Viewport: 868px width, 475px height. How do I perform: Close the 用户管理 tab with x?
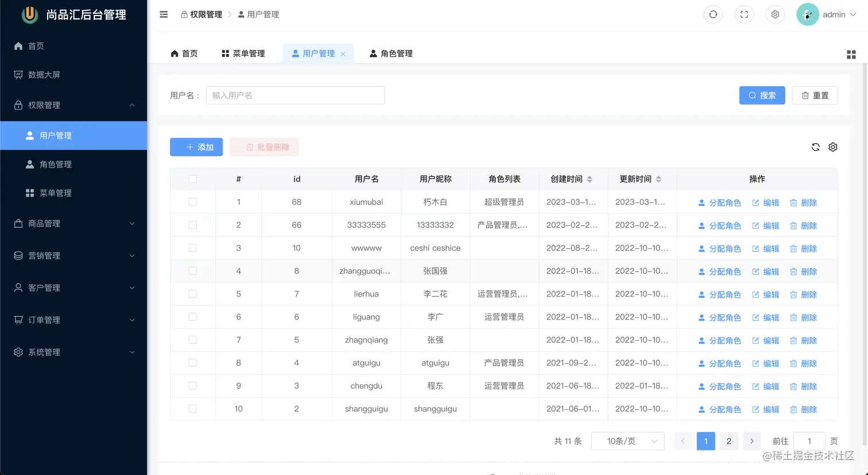343,54
